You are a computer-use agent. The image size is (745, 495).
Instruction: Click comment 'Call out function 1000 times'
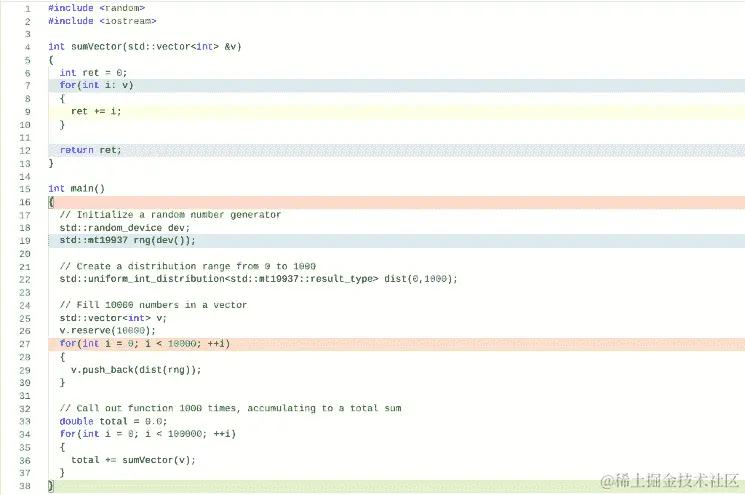pyautogui.click(x=230, y=408)
